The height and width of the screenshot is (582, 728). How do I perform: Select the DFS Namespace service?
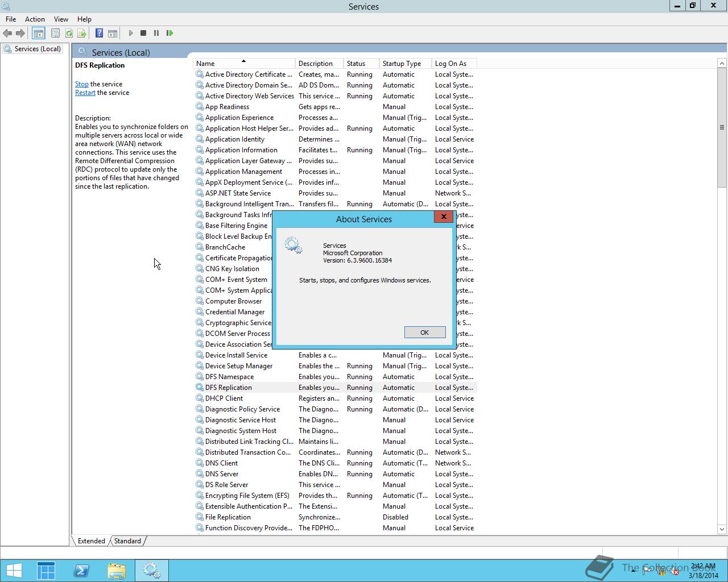(335, 377)
